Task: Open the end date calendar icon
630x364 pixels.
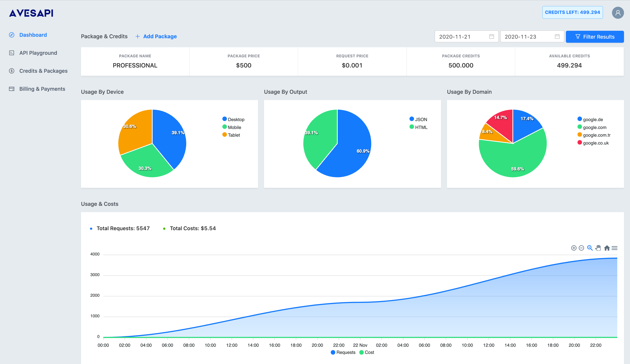Action: [557, 37]
